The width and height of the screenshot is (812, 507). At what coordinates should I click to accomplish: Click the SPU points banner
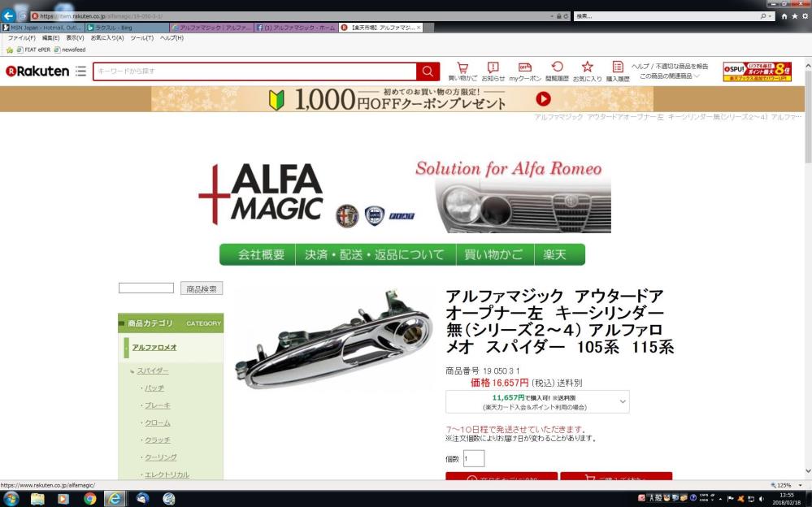(x=757, y=71)
